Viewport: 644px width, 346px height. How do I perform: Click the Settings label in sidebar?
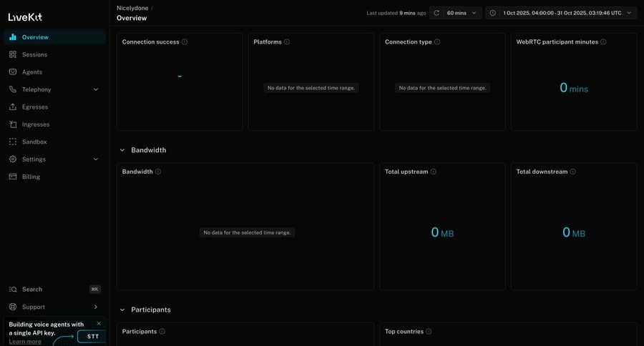click(34, 159)
